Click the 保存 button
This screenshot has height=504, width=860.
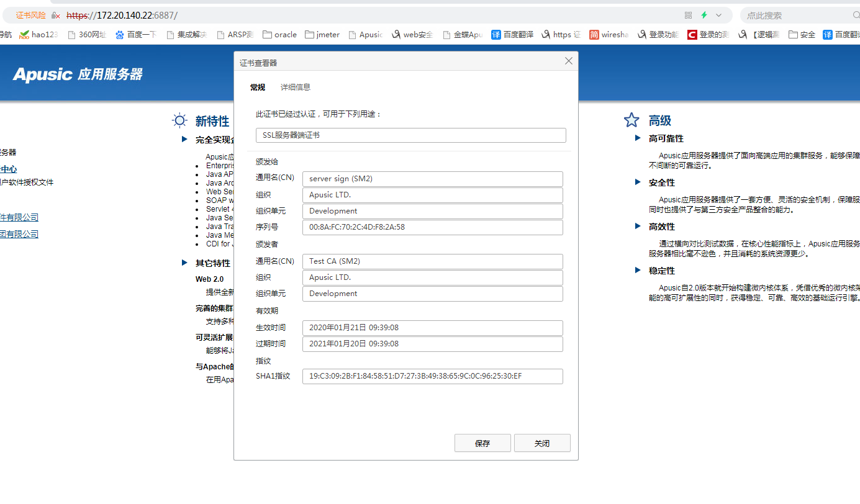pyautogui.click(x=482, y=443)
